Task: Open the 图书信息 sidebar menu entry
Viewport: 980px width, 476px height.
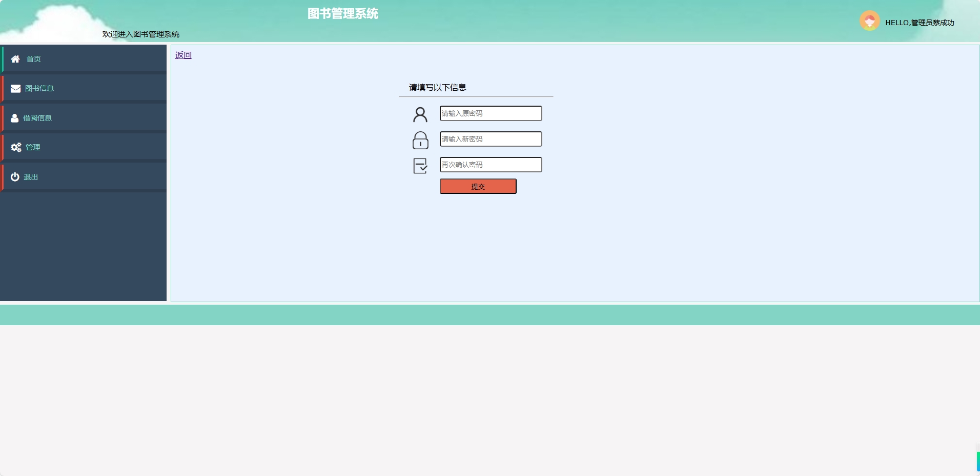Action: point(39,88)
